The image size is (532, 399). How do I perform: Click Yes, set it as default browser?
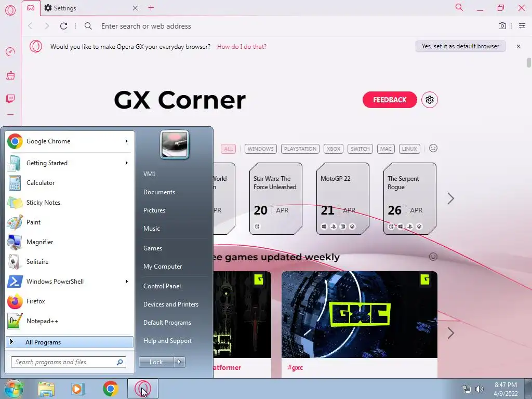[460, 46]
